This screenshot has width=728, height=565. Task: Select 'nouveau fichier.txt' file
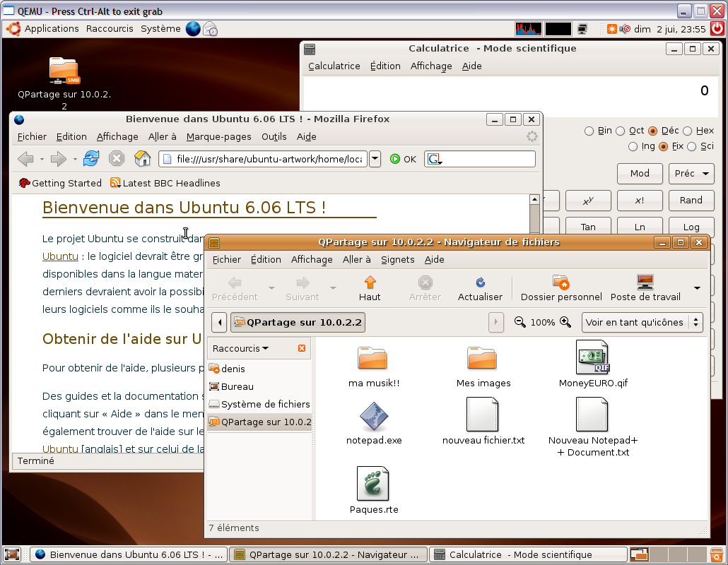coord(483,415)
